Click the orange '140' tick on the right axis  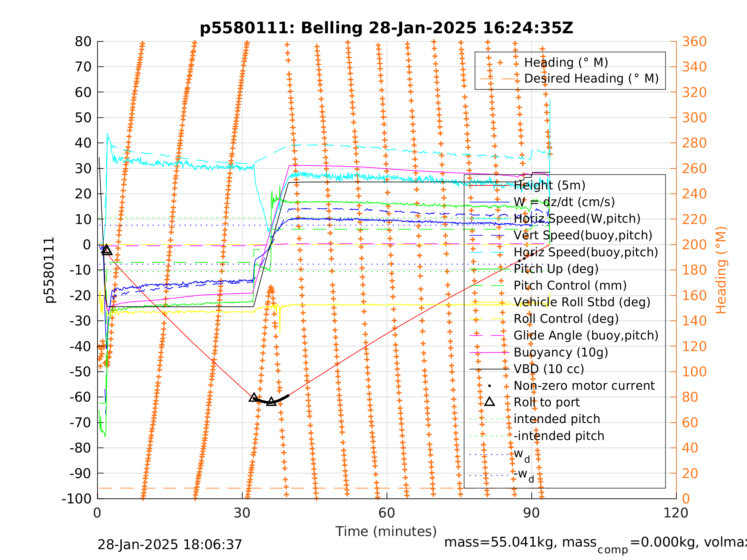click(x=694, y=321)
